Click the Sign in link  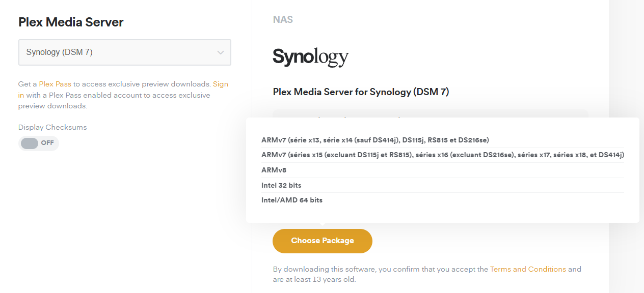point(220,84)
